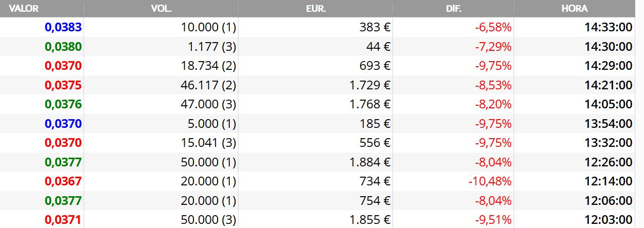This screenshot has width=644, height=228.
Task: Click the EUR. column header
Action: point(316,9)
